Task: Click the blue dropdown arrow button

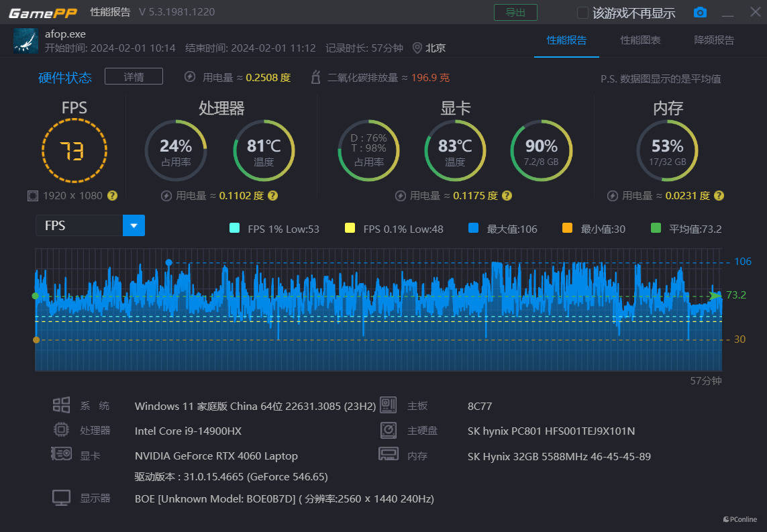Action: pos(134,225)
